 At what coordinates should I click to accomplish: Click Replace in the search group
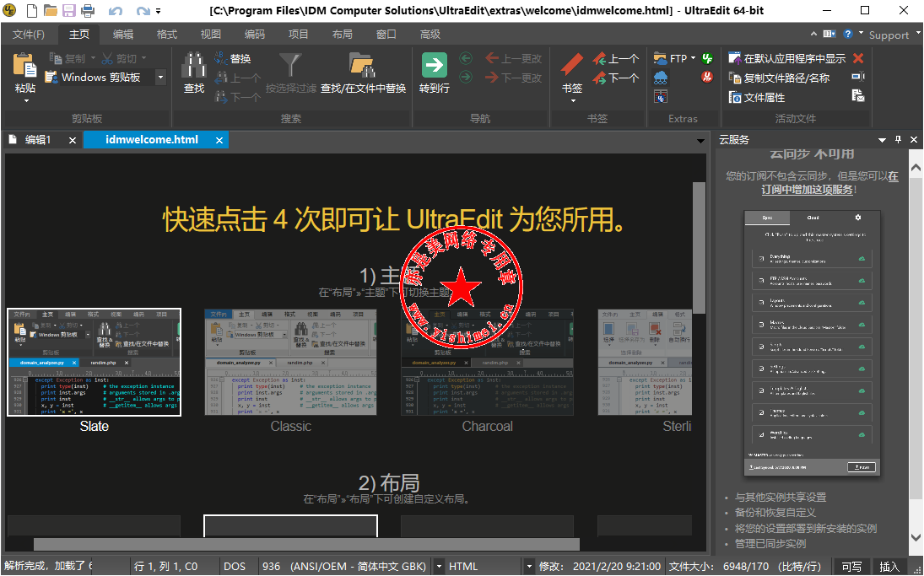[x=233, y=58]
